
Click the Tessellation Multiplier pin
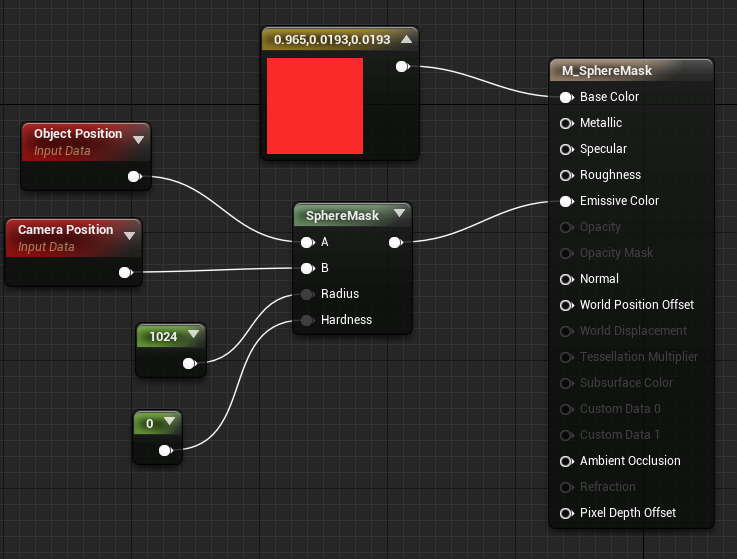coord(566,357)
